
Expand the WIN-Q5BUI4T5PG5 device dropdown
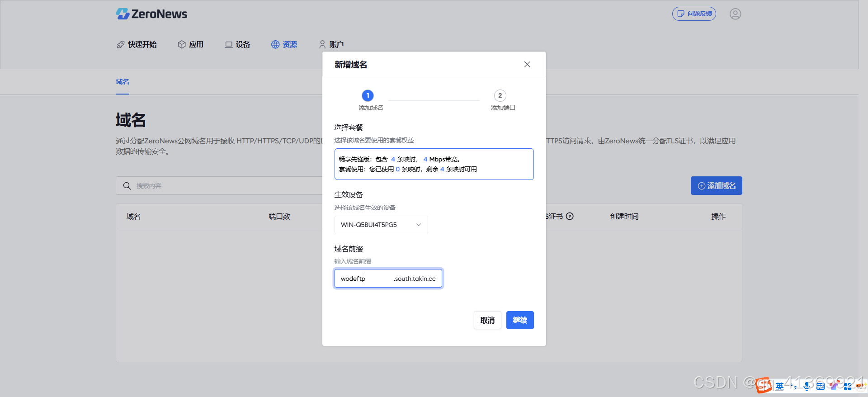coord(381,225)
